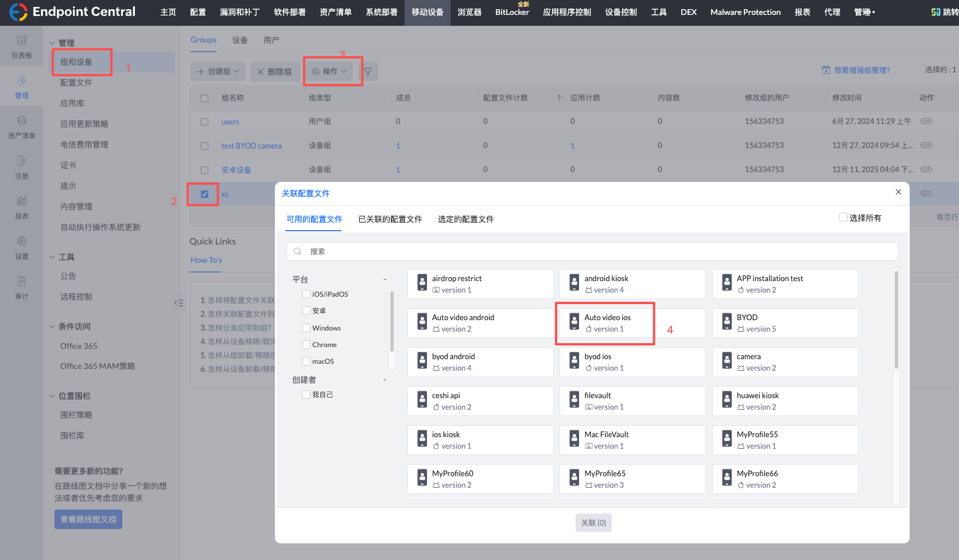Open the 审计 audit sidebar icon
This screenshot has height=560, width=959.
click(x=22, y=287)
